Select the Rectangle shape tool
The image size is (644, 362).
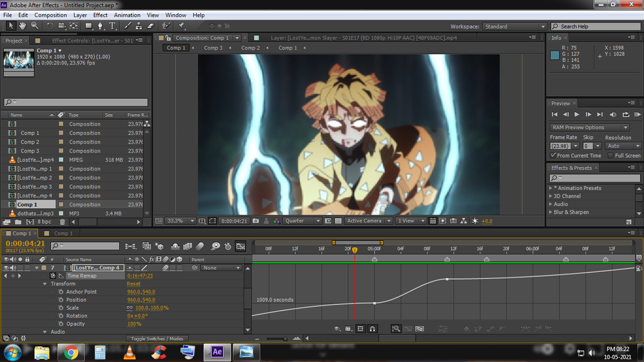tap(88, 26)
